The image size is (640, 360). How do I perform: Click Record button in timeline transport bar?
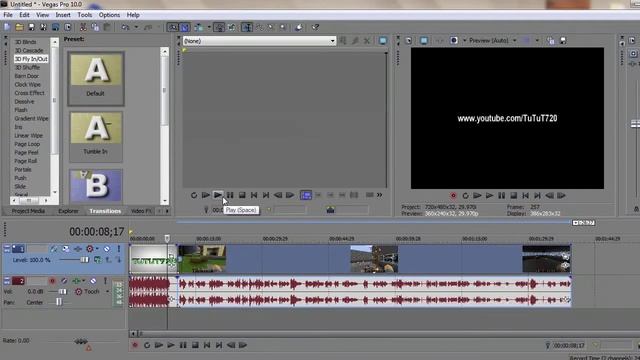(135, 345)
